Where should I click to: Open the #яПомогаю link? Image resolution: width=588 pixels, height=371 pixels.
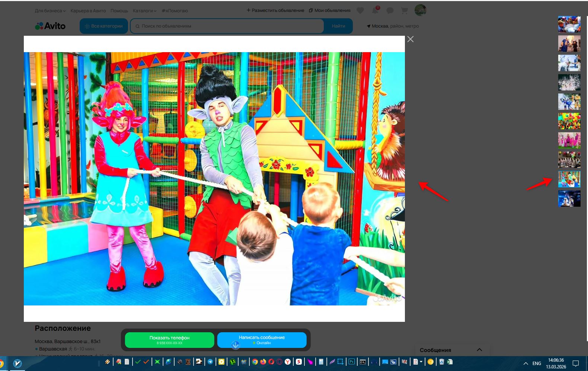pyautogui.click(x=175, y=11)
